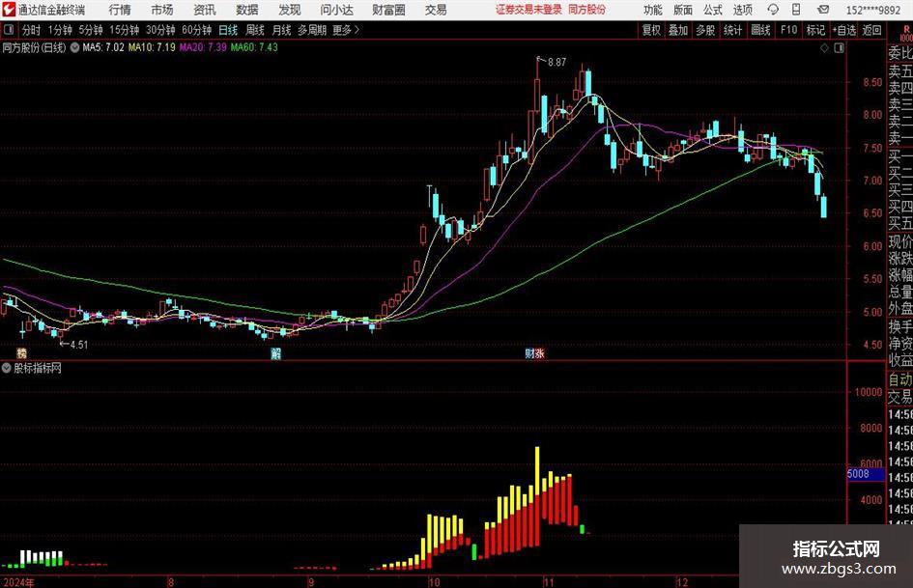Click the Tongdaxin red logo icon
The image size is (913, 588).
pos(9,10)
